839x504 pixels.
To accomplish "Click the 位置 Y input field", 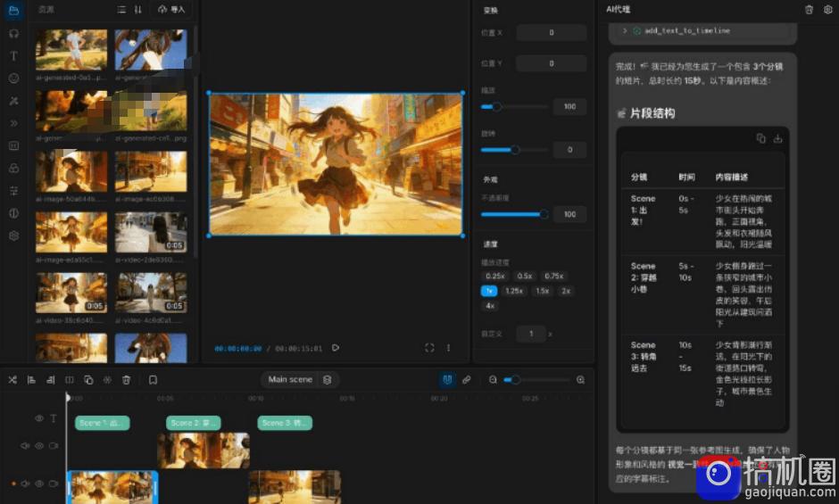I will [551, 63].
